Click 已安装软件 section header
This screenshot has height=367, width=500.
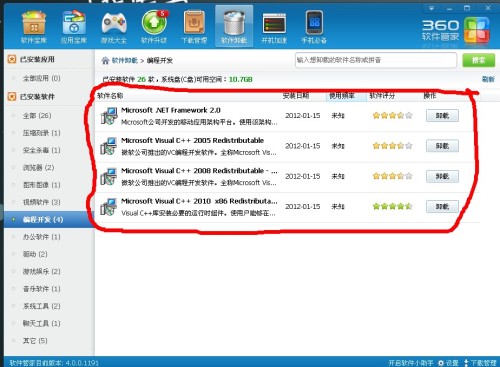click(x=37, y=97)
